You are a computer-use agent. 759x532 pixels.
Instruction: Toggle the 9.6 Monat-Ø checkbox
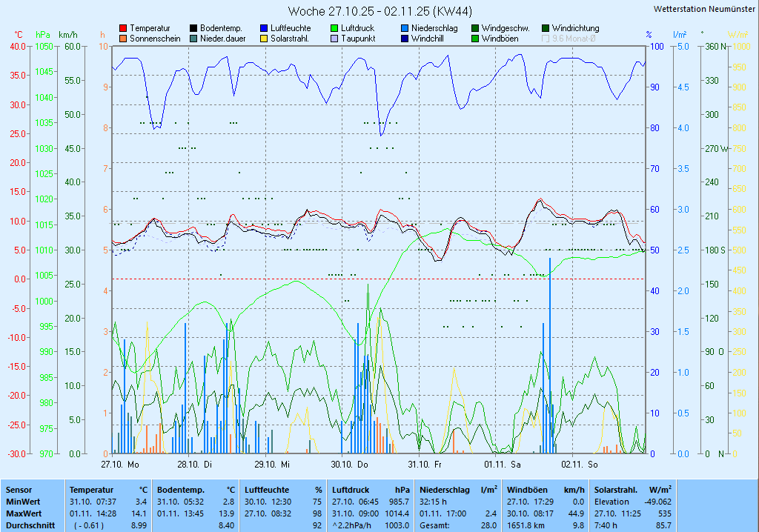click(x=546, y=39)
